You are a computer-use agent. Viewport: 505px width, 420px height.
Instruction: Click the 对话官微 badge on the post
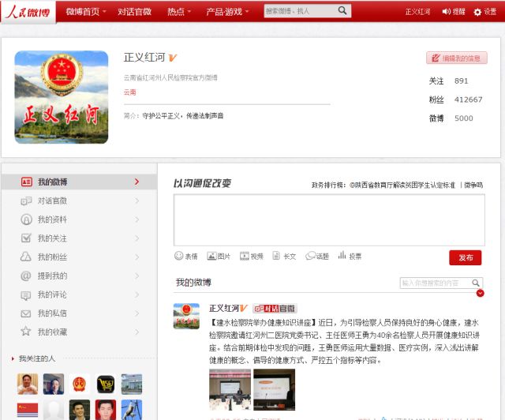tap(275, 309)
